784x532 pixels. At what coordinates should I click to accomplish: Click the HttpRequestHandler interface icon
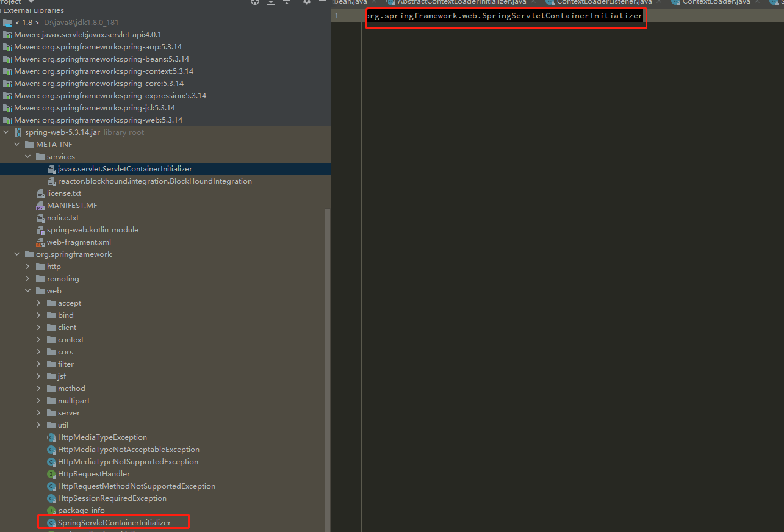click(x=52, y=474)
